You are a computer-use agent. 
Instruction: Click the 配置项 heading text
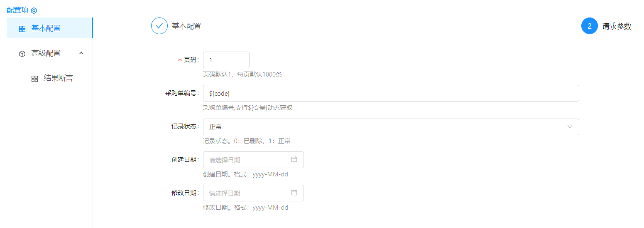[17, 10]
